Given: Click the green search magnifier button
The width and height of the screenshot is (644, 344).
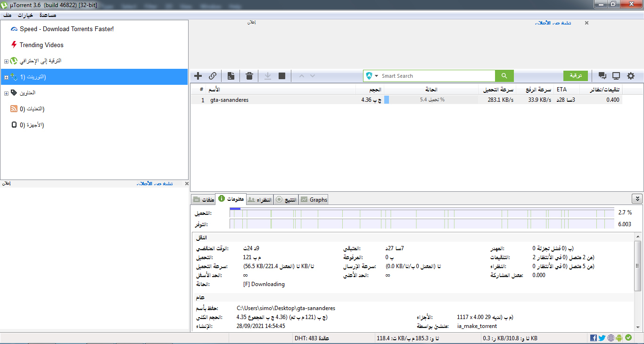Looking at the screenshot, I should coord(504,76).
